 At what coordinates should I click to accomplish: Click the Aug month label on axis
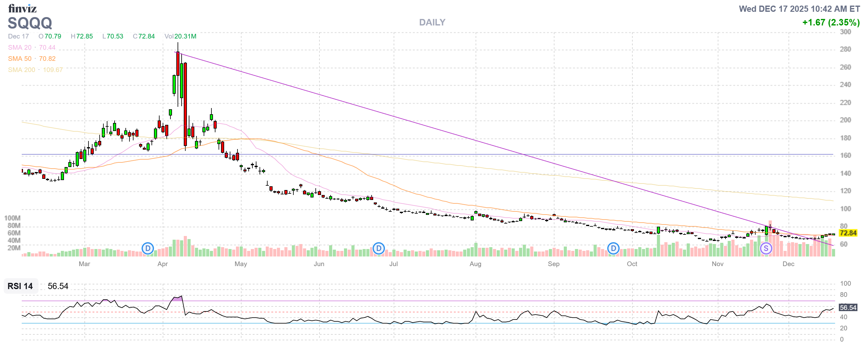(x=475, y=264)
